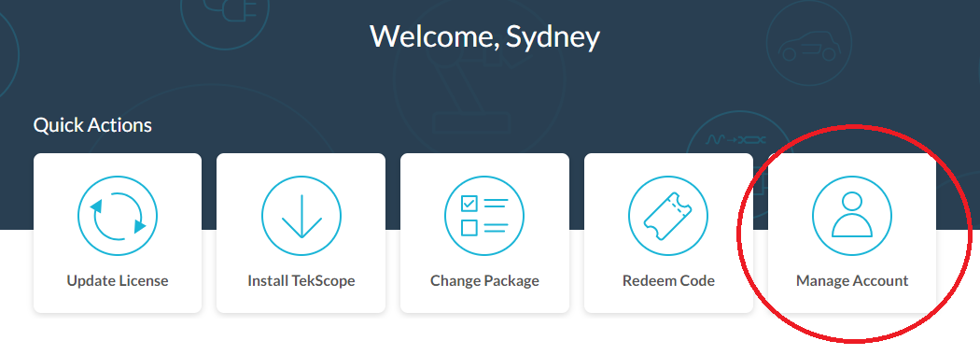
Task: Select the "Update License" text label
Action: click(118, 280)
